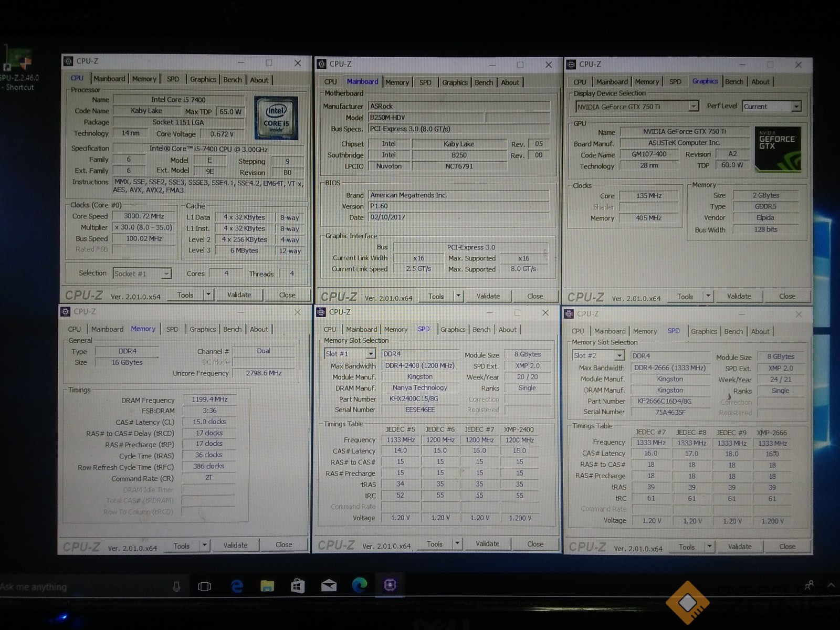840x630 pixels.
Task: Select the SPD tab in the Memory window
Action: tap(172, 329)
